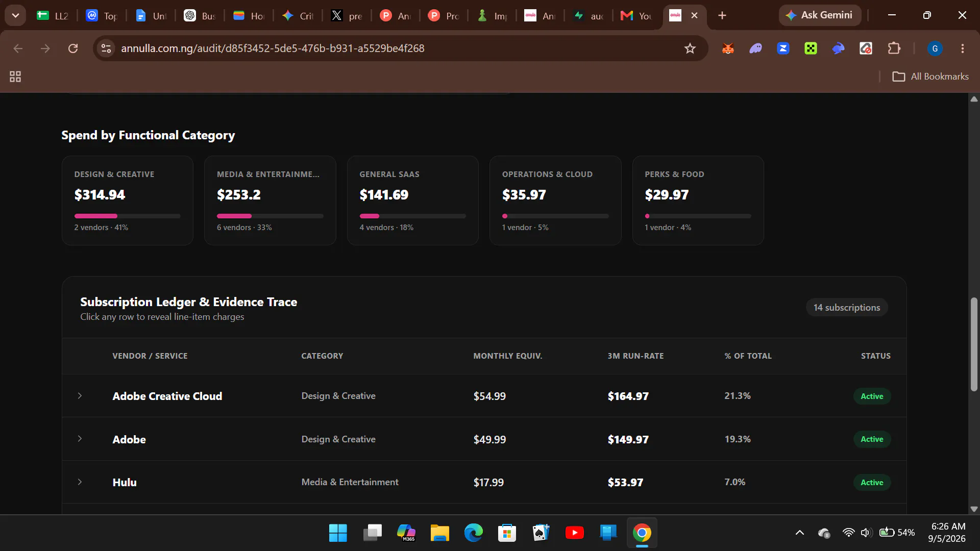The width and height of the screenshot is (980, 551).
Task: Open the site information icon in address bar
Action: [106, 48]
